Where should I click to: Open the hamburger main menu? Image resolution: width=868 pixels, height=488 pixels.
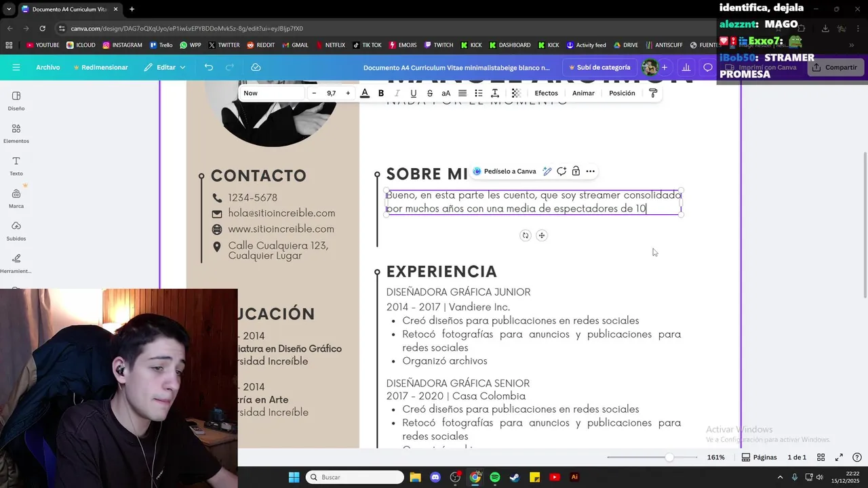[x=16, y=67]
